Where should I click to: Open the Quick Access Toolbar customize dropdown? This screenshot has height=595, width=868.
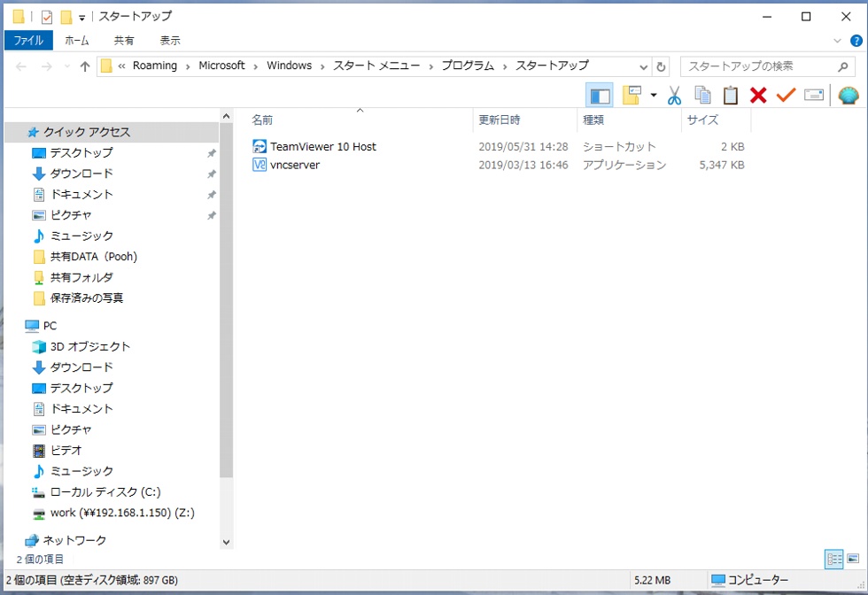pyautogui.click(x=82, y=17)
